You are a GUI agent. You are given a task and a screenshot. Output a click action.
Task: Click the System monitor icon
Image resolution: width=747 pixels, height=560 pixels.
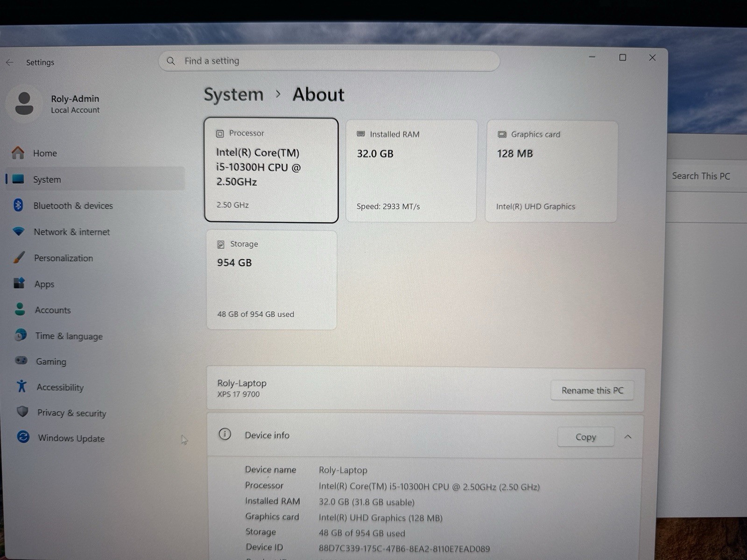[18, 179]
